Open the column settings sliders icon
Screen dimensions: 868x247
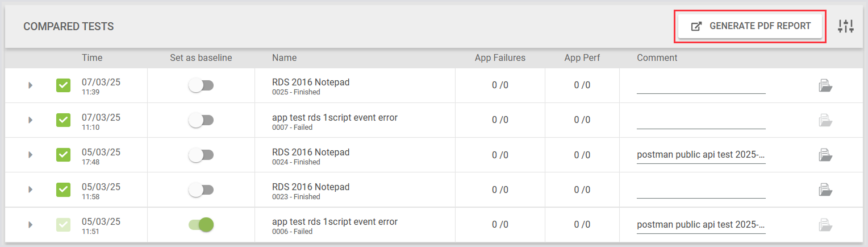coord(846,26)
